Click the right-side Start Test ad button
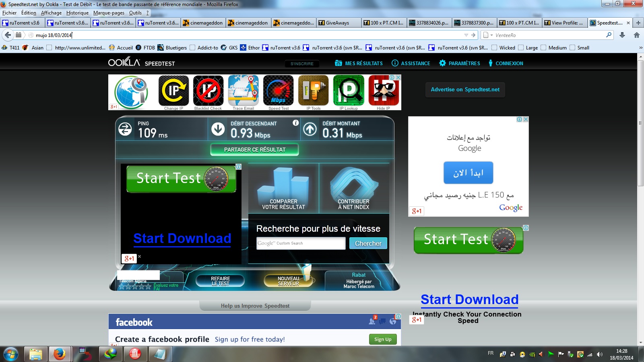 (469, 240)
